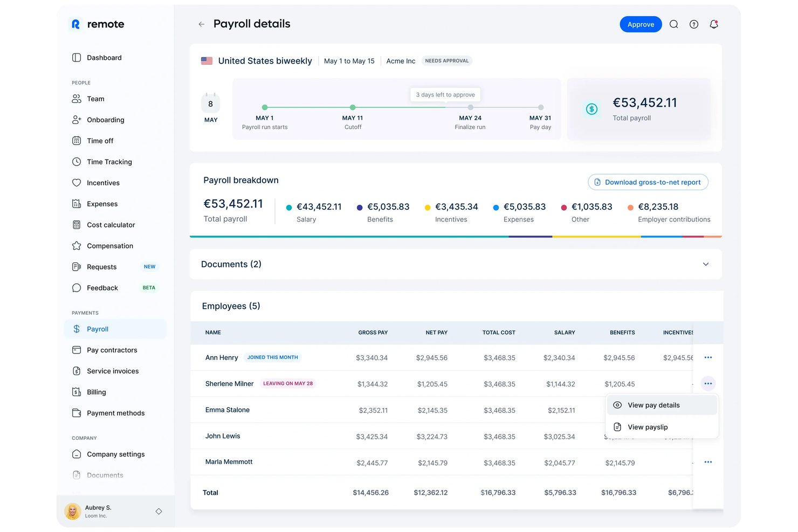Click the Cost calculator icon

coord(77,225)
